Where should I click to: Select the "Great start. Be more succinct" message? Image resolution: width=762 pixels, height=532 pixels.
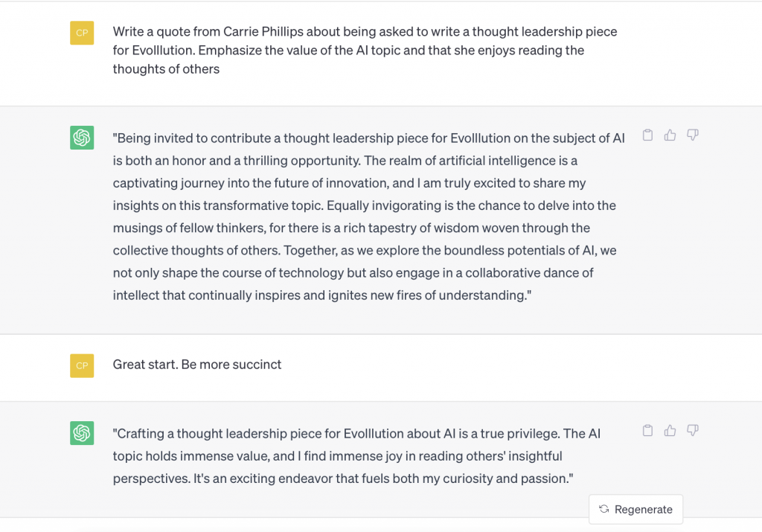tap(197, 365)
